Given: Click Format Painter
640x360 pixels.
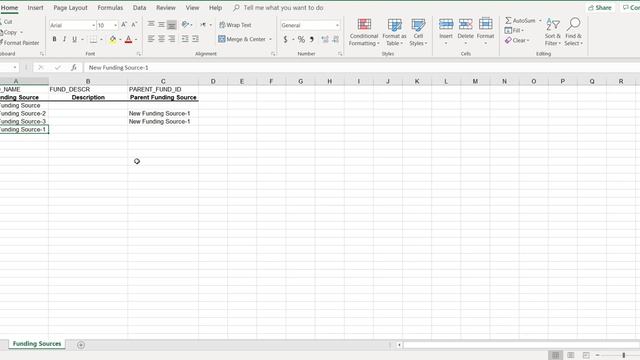Looking at the screenshot, I should (x=20, y=43).
